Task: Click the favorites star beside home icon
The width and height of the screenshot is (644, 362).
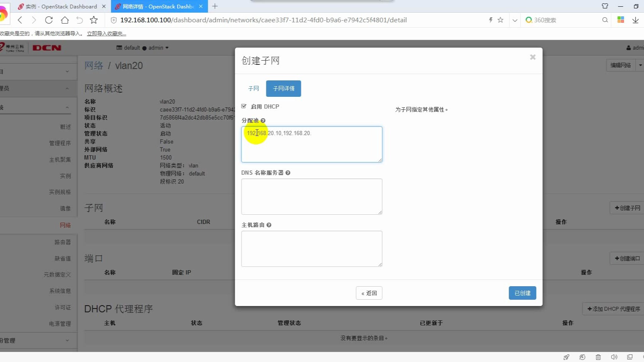Action: tap(94, 20)
